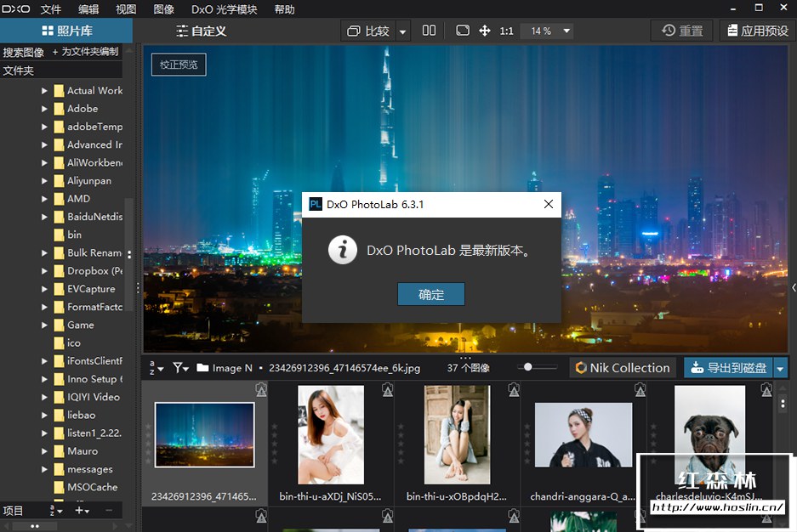Open the 编辑 menu
The image size is (797, 532).
(x=88, y=9)
